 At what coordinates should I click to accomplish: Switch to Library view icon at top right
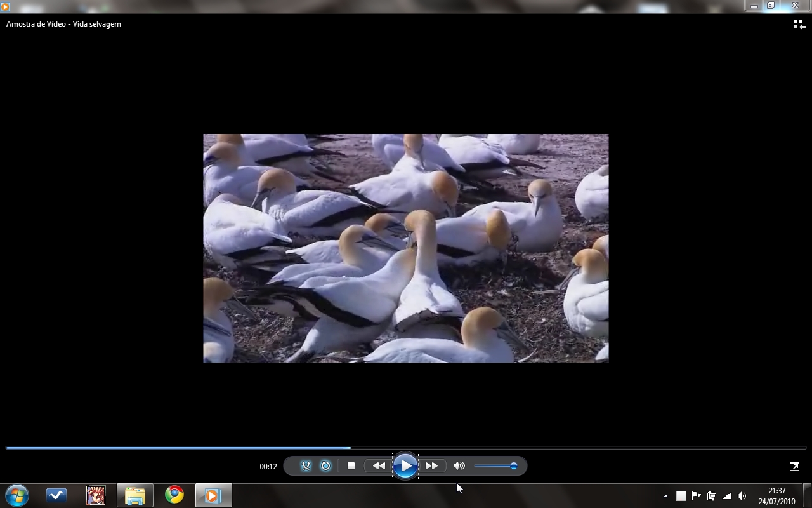click(799, 24)
